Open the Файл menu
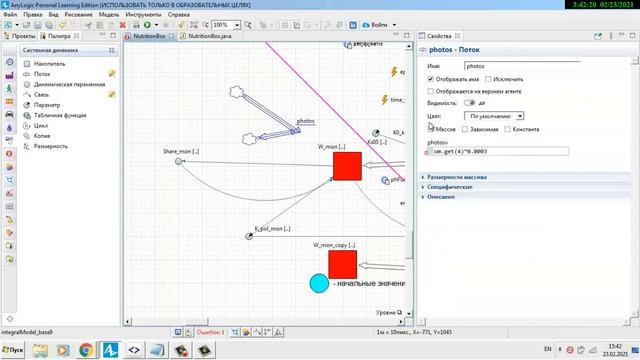Viewport: 640px width, 360px height. pos(10,14)
